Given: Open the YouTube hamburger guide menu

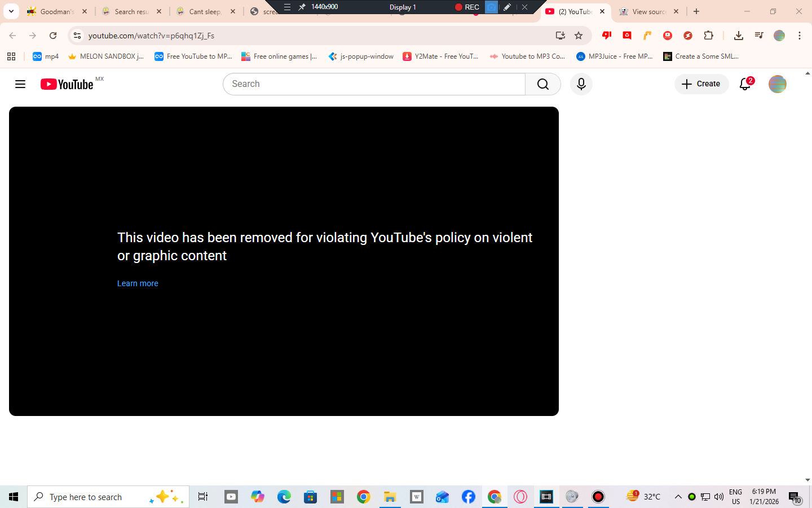Looking at the screenshot, I should (20, 84).
